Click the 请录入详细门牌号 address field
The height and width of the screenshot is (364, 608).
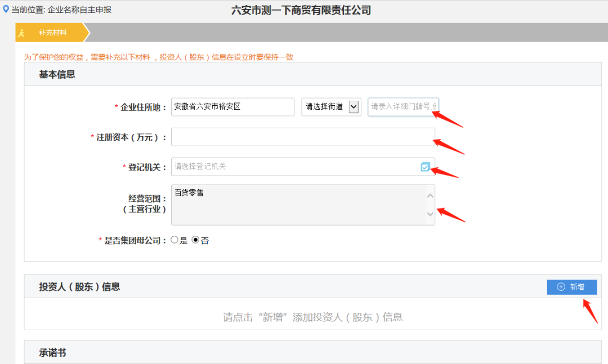point(403,107)
